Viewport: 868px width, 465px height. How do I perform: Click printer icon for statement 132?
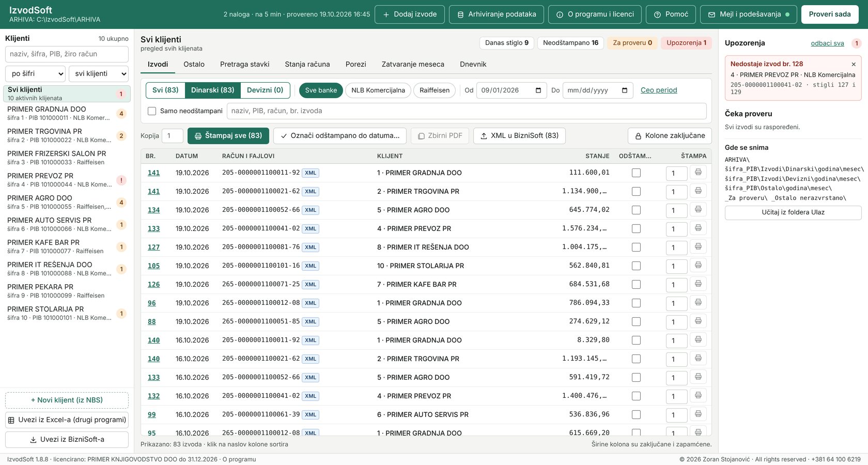tap(698, 395)
